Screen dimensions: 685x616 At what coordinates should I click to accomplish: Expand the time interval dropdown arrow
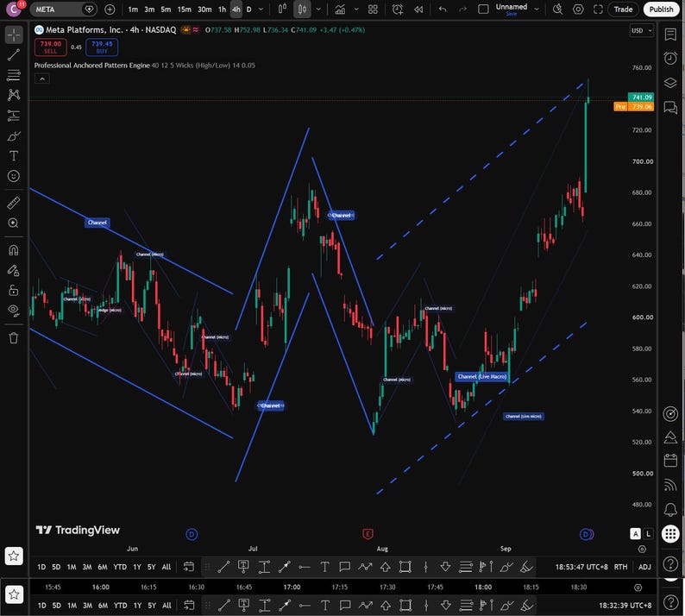click(261, 9)
